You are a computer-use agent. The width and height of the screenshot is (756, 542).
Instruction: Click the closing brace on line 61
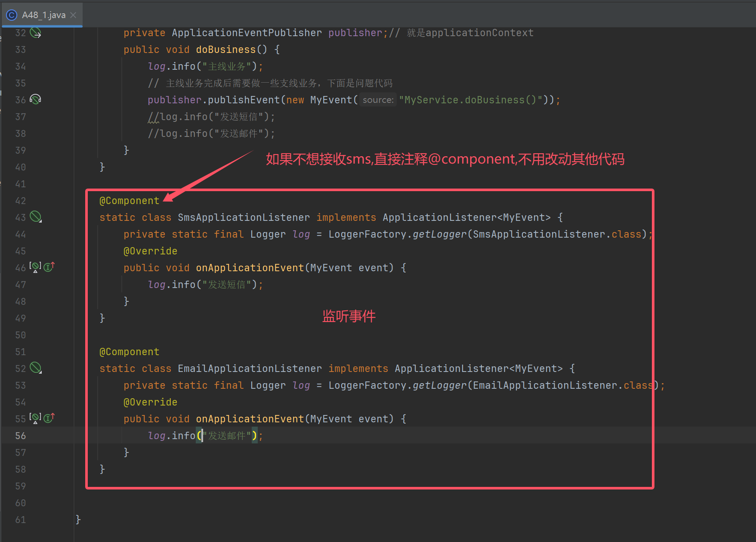(78, 520)
